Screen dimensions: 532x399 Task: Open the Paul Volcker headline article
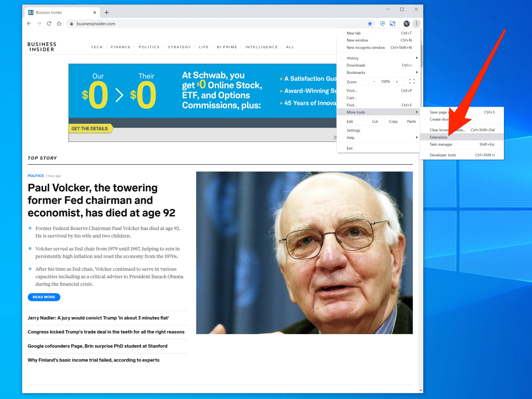101,200
